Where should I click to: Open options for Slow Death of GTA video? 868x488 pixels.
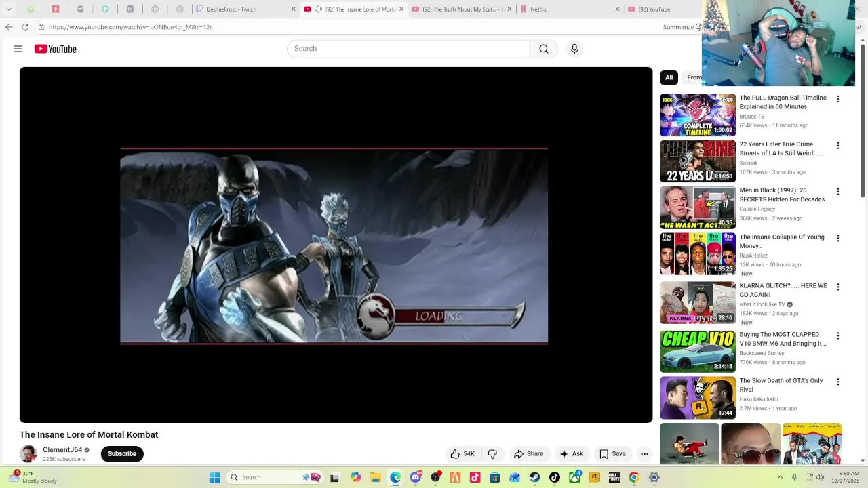(x=837, y=382)
